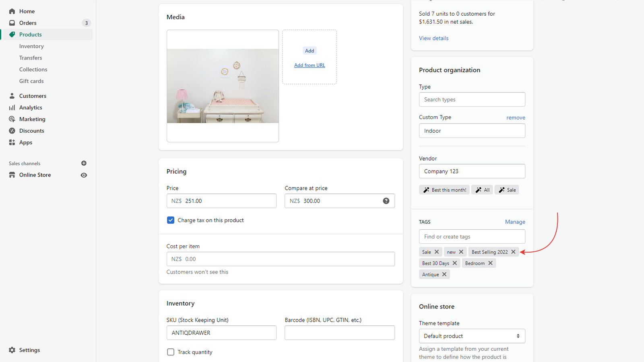This screenshot has width=644, height=362.
Task: Click the Add from URL link
Action: [309, 65]
